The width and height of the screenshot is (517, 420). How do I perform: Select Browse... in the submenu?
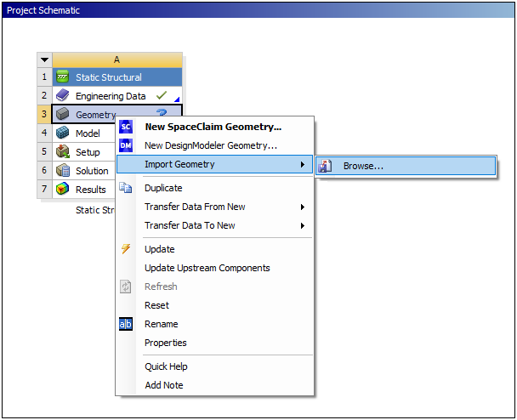point(406,166)
